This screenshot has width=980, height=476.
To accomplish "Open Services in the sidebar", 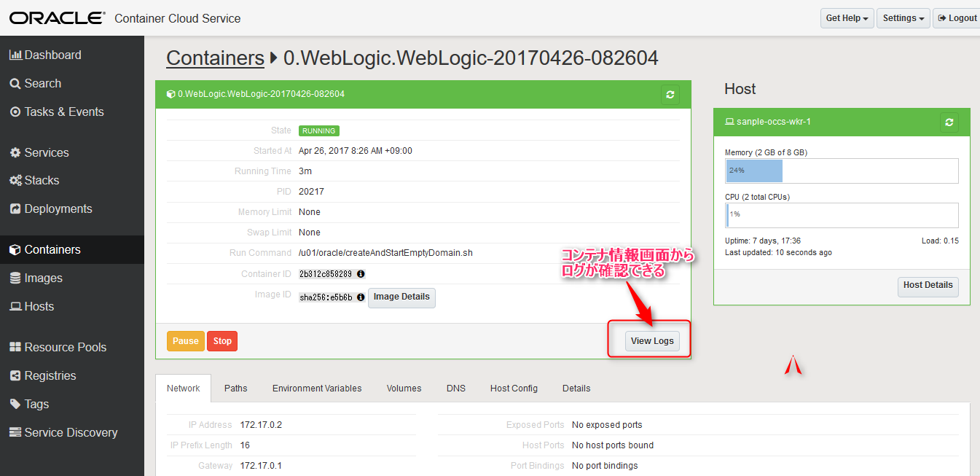I will click(x=39, y=152).
